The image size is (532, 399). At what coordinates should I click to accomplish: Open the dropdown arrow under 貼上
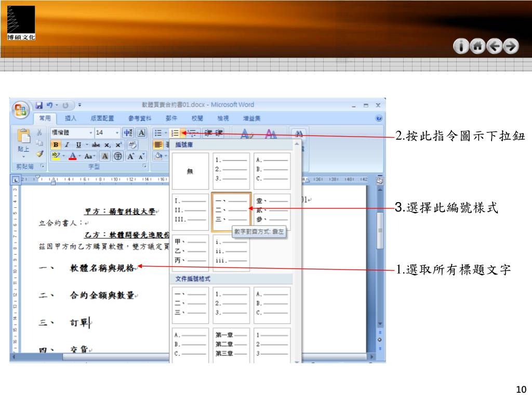tap(23, 157)
